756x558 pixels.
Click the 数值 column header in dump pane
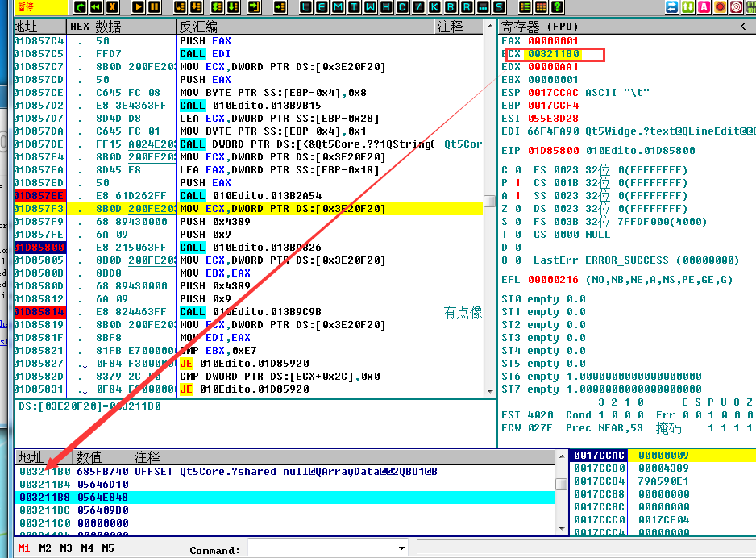(x=102, y=456)
